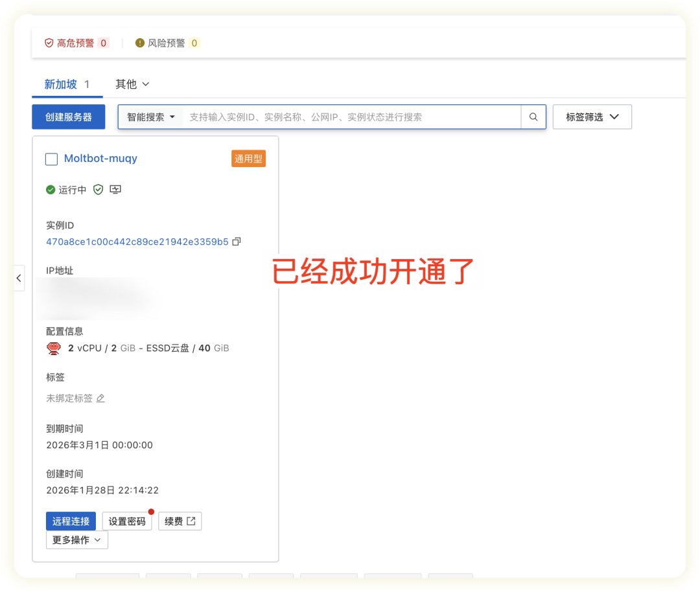
Task: Click the 创建服务器 button
Action: 68,117
